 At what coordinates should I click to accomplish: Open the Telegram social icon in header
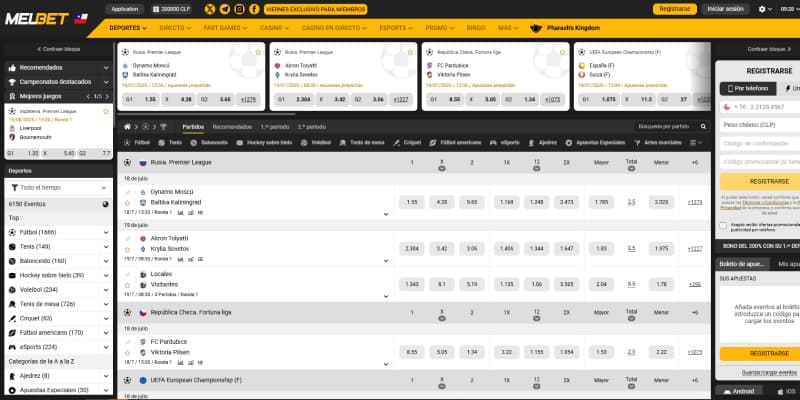(223, 8)
